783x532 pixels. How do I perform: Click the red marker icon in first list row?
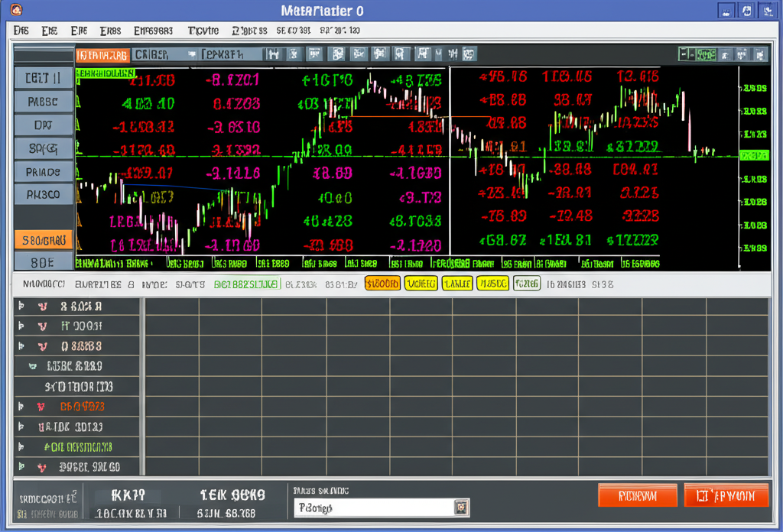[x=43, y=307]
